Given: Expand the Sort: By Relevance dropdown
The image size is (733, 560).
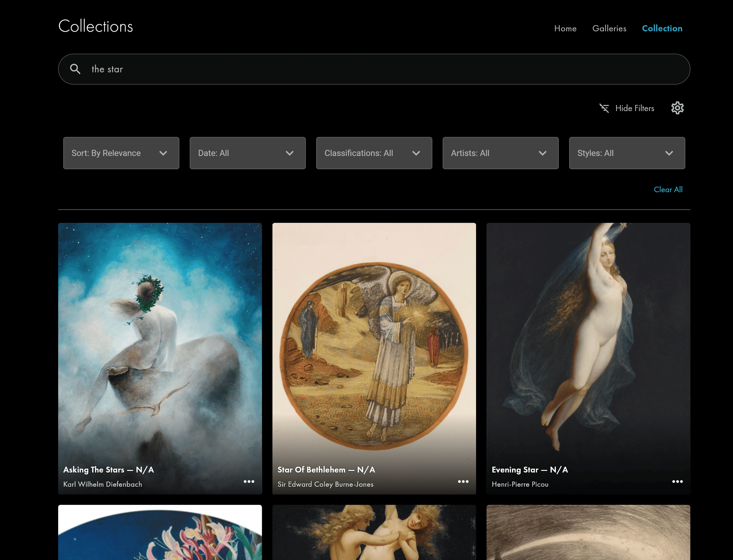Looking at the screenshot, I should coord(121,153).
